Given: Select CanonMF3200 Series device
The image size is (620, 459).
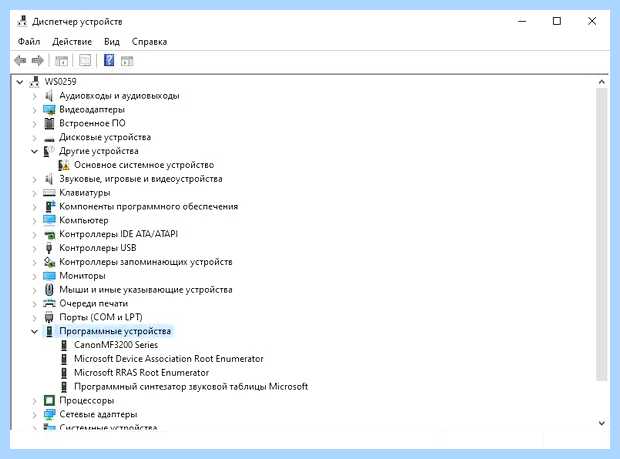Looking at the screenshot, I should coord(116,345).
